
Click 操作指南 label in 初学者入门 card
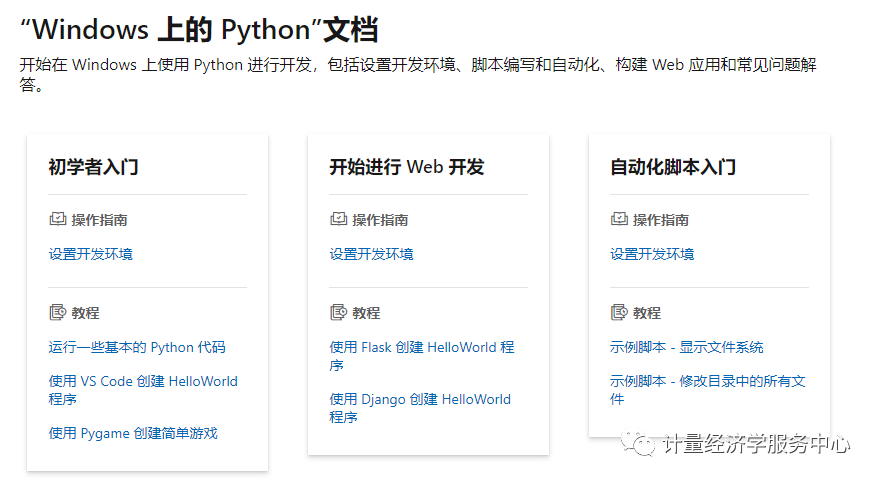[x=100, y=220]
